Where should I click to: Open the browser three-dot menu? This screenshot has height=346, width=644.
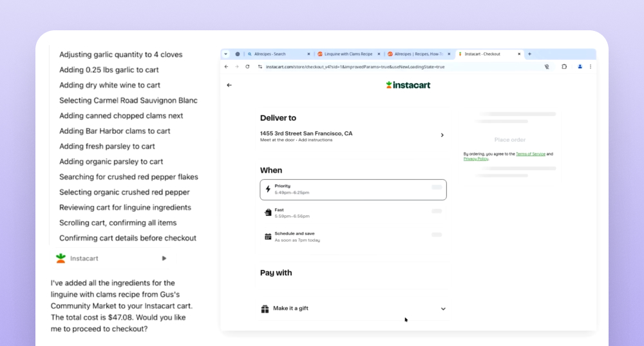coord(591,66)
